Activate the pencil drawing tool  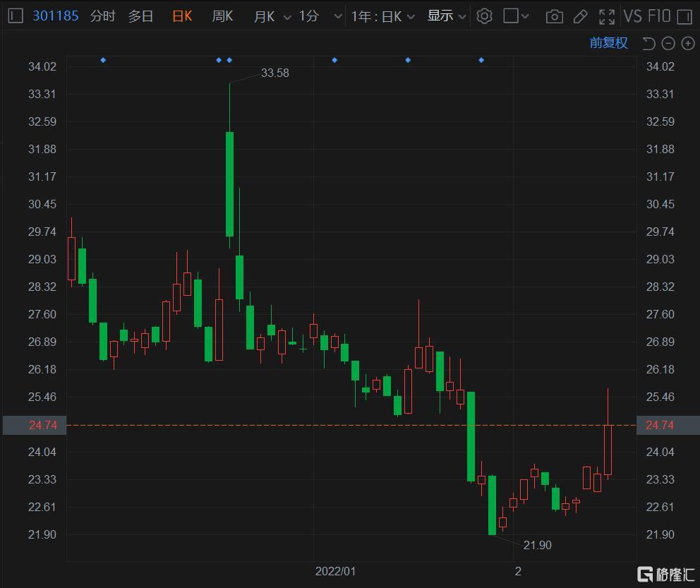(580, 17)
